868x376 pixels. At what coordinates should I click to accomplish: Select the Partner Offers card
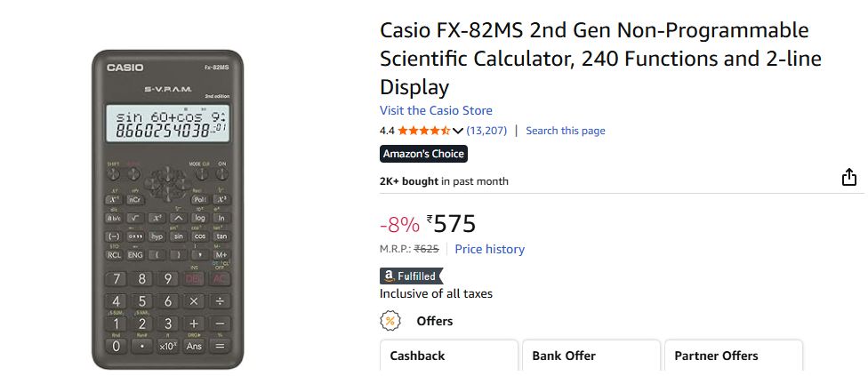pyautogui.click(x=734, y=355)
